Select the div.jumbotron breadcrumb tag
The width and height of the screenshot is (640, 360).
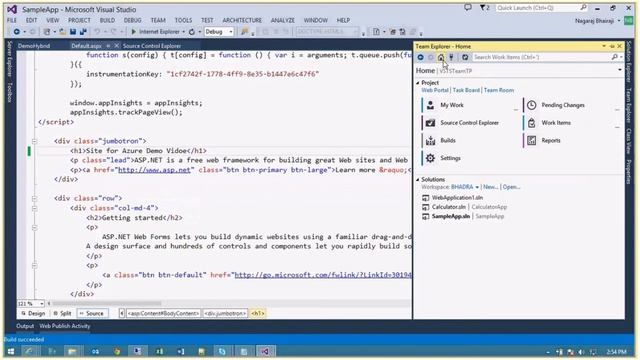coord(225,313)
